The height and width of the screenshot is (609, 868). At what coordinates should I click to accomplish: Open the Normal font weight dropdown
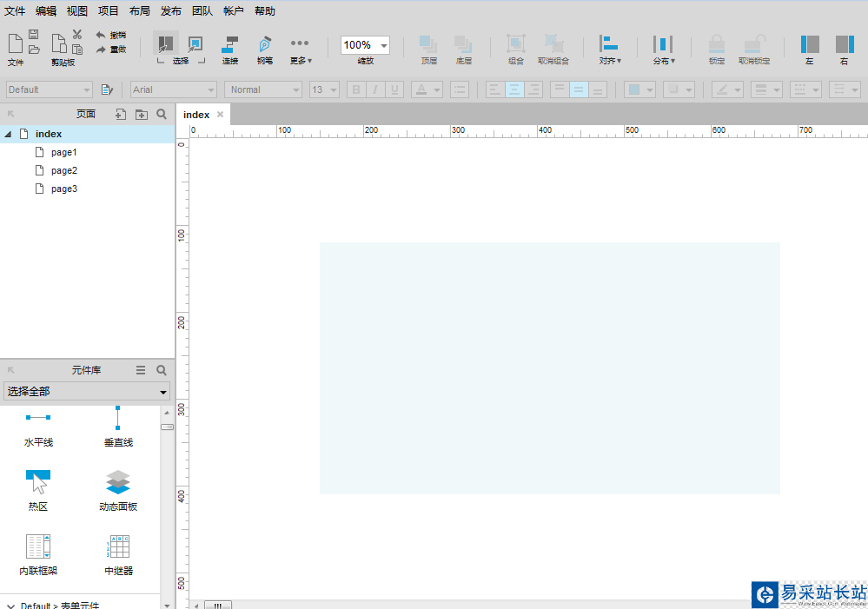pos(263,89)
